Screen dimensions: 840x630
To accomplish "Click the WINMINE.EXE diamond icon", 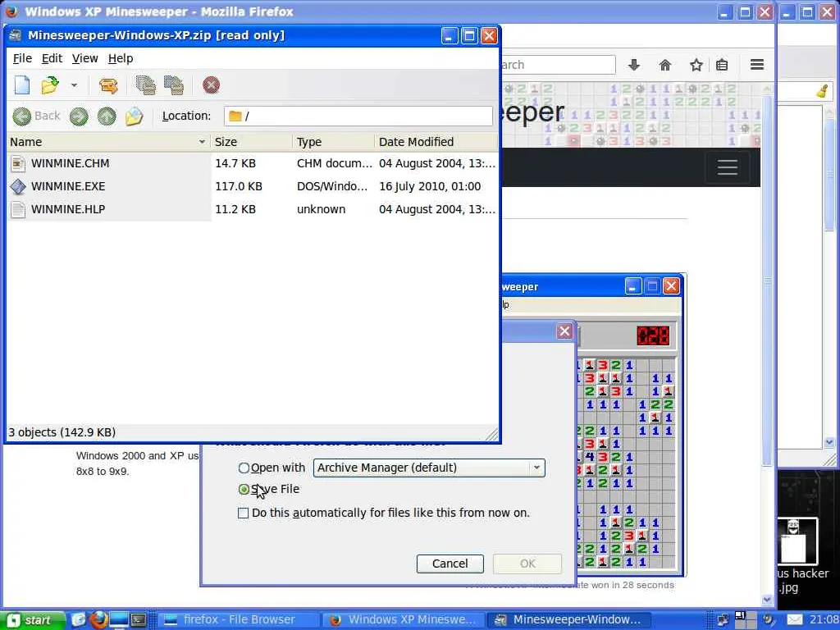I will pyautogui.click(x=18, y=186).
